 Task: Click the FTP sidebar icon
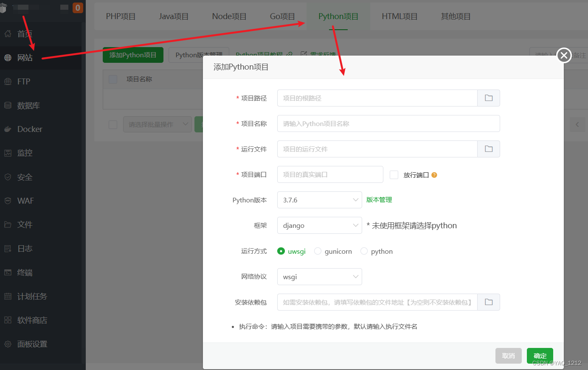pos(8,81)
